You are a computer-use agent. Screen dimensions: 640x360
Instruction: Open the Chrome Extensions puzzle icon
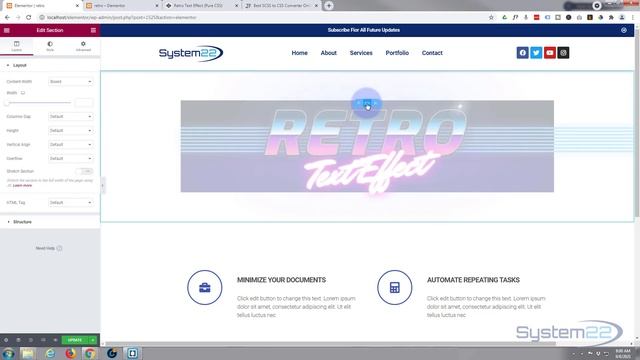611,18
